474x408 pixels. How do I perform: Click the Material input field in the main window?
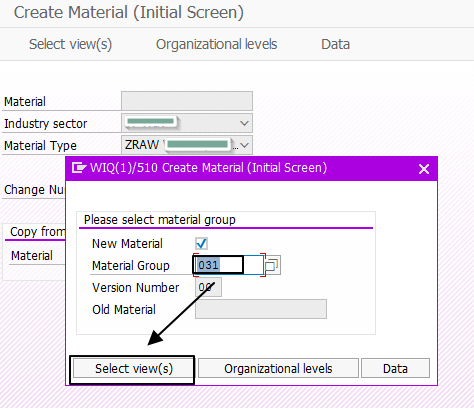(187, 101)
